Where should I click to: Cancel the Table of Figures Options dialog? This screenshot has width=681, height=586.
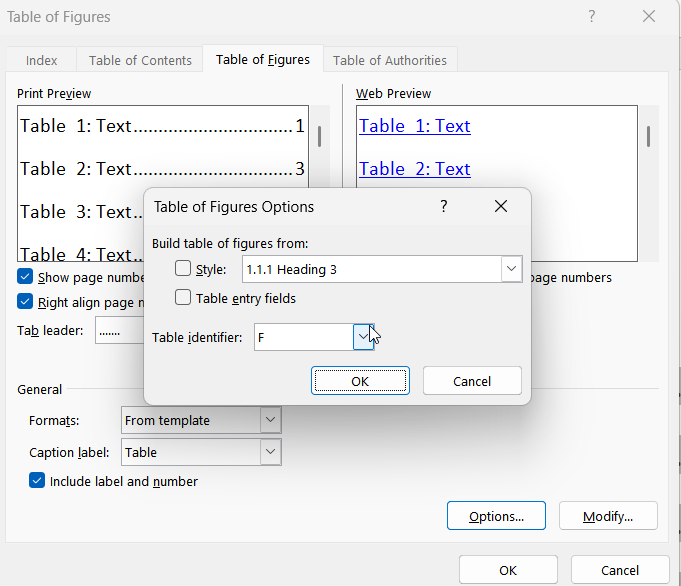(x=472, y=381)
